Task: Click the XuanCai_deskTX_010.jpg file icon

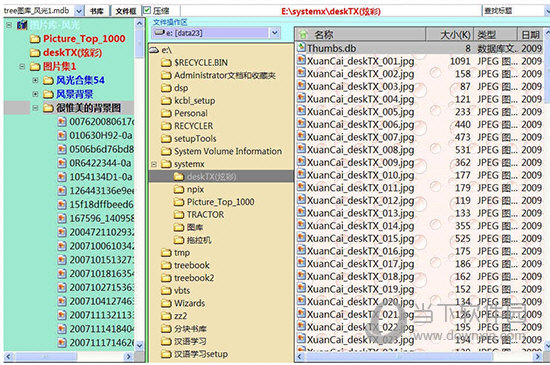Action: [x=301, y=174]
